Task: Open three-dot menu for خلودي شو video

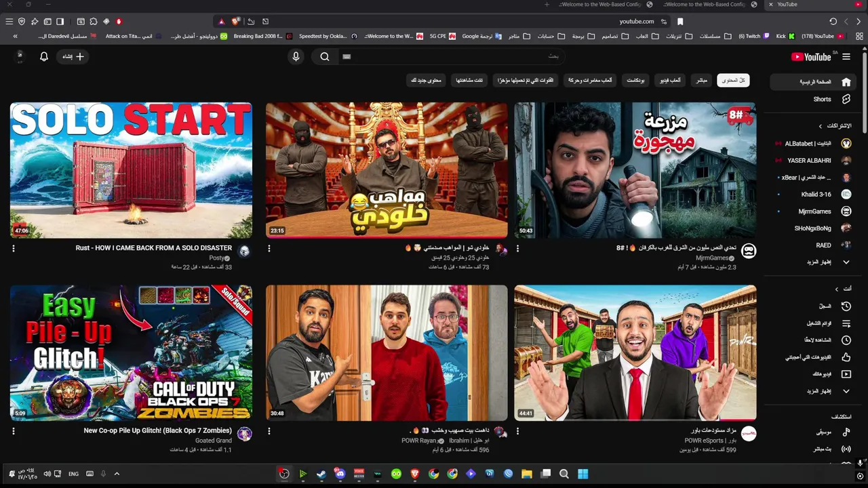Action: tap(269, 249)
